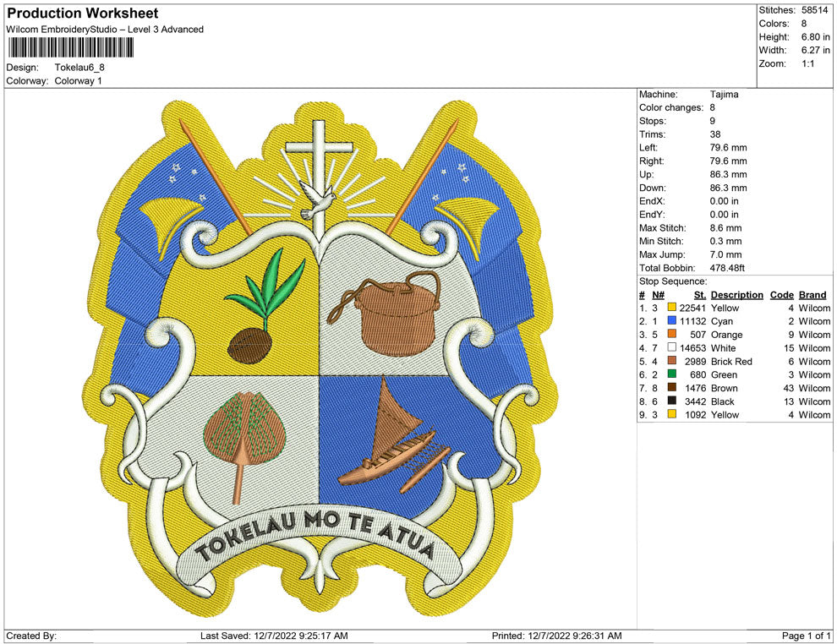Screen dimensions: 837x644
Task: Click the "Up:" measurement label
Action: tap(646, 174)
